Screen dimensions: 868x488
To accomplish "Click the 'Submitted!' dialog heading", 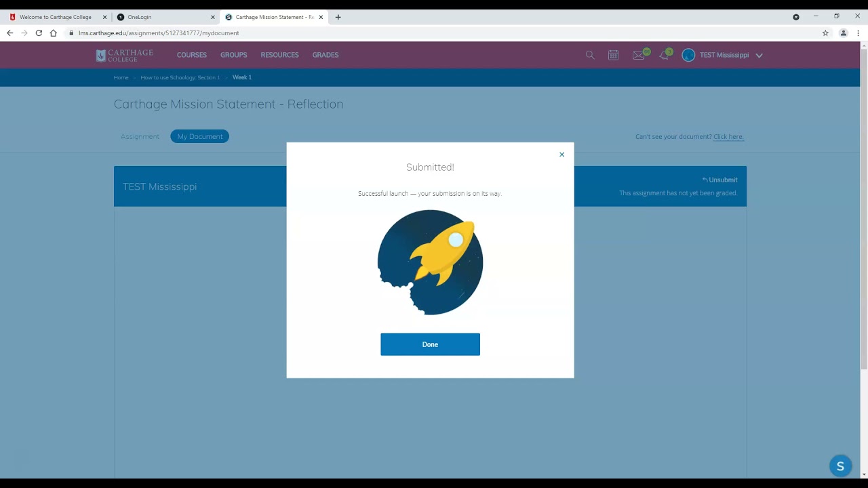I will click(430, 167).
